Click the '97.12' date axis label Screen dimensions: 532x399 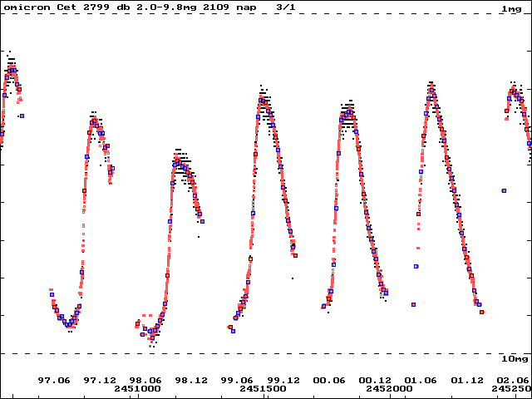[x=100, y=381]
